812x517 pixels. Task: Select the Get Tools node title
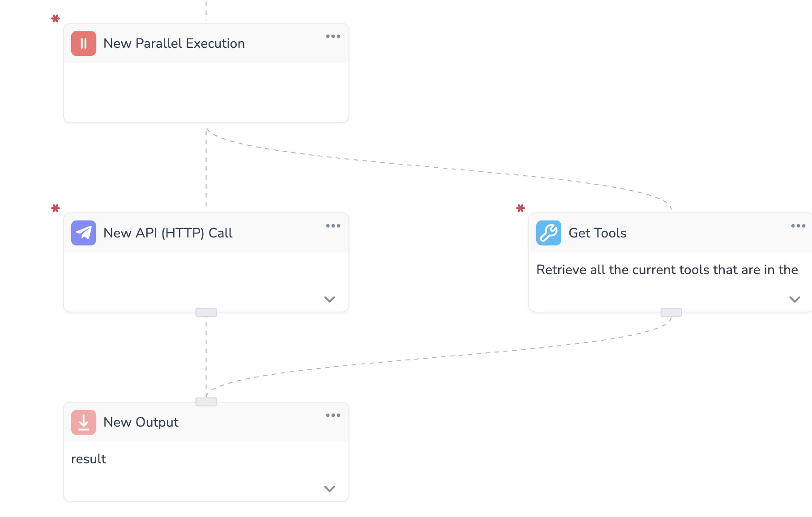click(597, 233)
